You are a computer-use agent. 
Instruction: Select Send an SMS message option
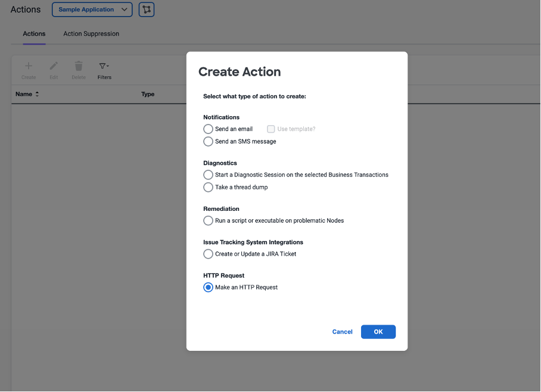tap(208, 142)
